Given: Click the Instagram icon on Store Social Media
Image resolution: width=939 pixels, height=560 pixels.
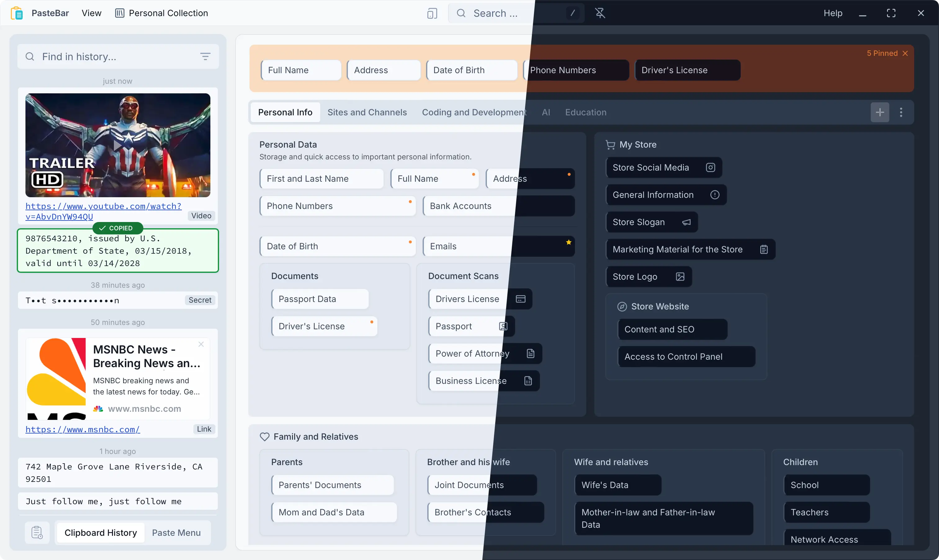Looking at the screenshot, I should [711, 167].
